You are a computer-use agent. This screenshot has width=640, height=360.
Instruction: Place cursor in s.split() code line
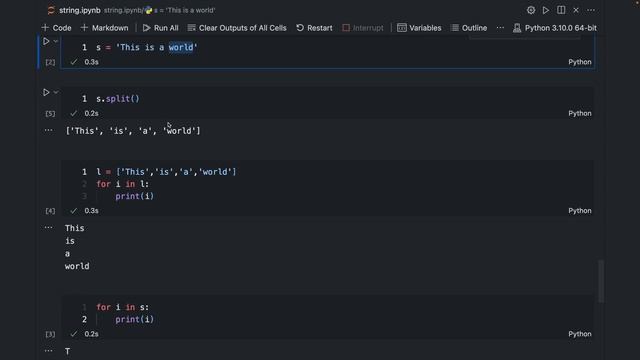(x=118, y=99)
